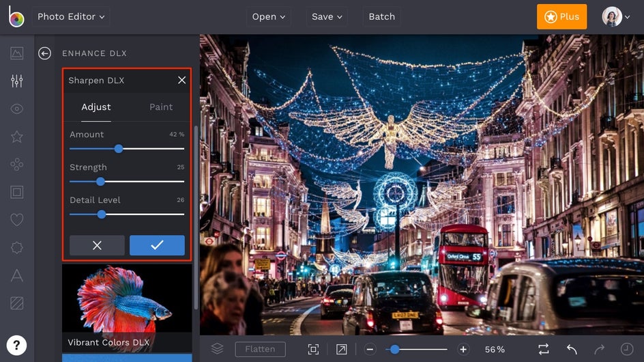Viewport: 644px width, 362px height.
Task: Open the Graphics sidebar icon
Action: click(17, 248)
